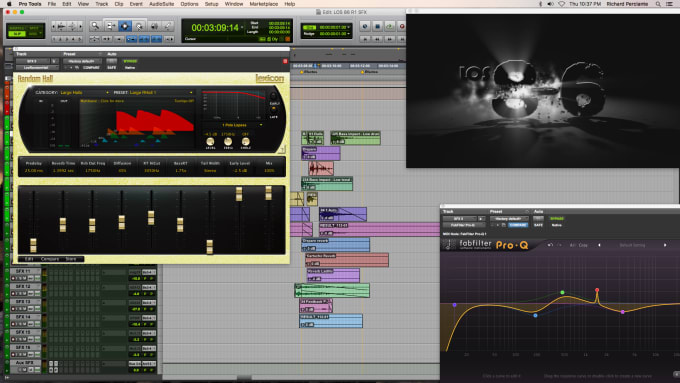Open the AudioSuite menu
This screenshot has width=680, height=383.
coord(161,4)
